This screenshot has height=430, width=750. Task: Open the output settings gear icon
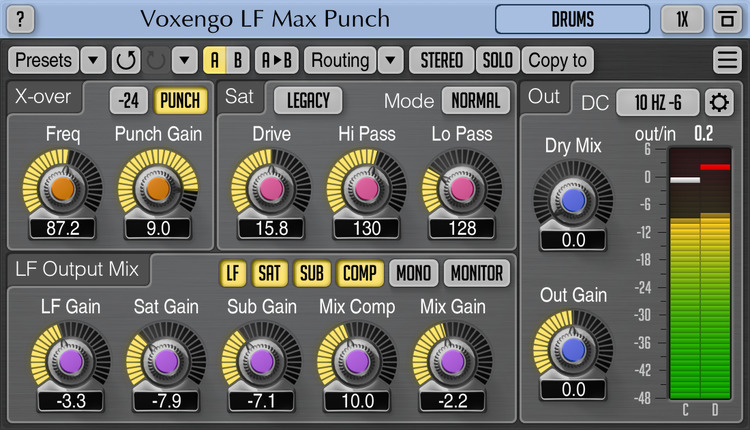pyautogui.click(x=719, y=102)
